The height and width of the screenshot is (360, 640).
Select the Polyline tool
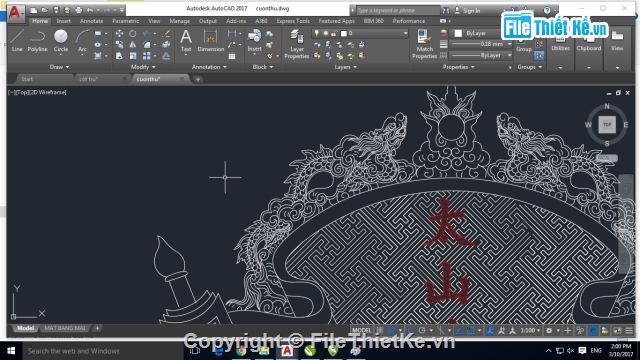click(37, 40)
